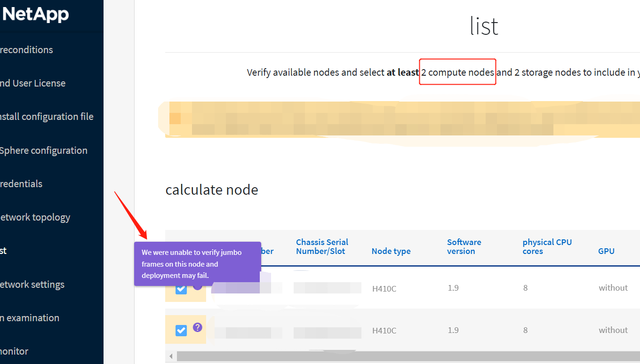The height and width of the screenshot is (364, 640).
Task: Open the End User License step
Action: click(x=32, y=83)
